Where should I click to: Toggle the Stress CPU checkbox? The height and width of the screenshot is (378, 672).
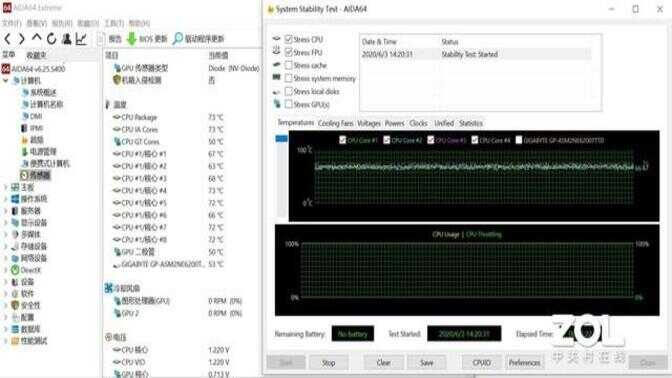[288, 39]
